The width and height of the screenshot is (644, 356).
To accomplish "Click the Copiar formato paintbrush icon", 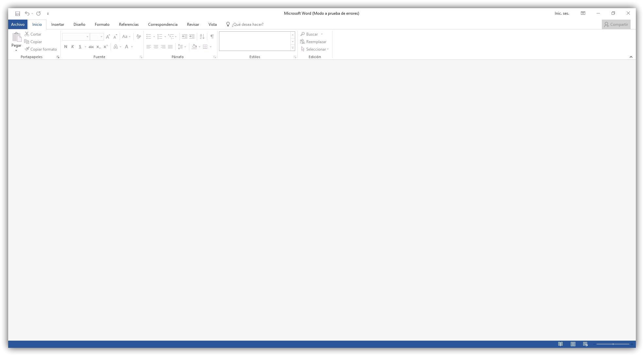I will (x=27, y=49).
